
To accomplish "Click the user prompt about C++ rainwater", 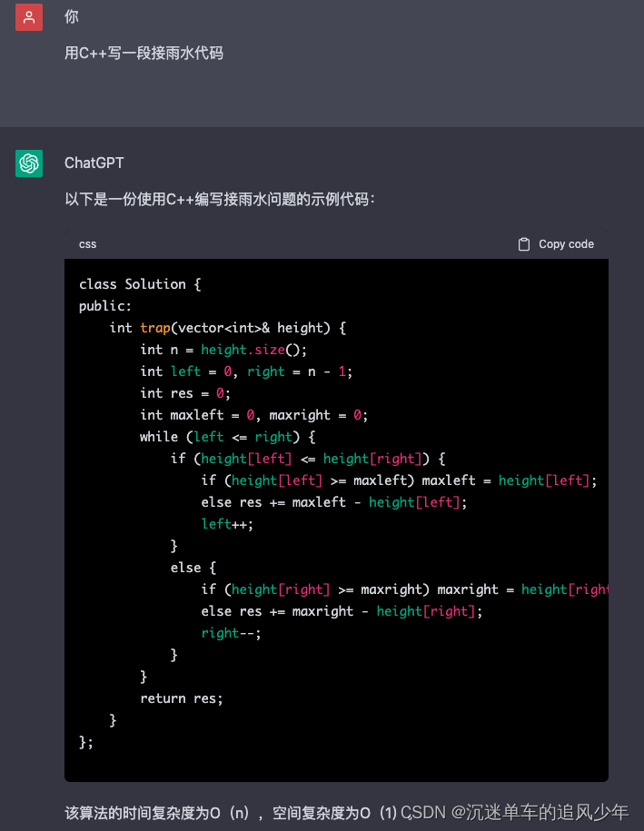I will [144, 53].
